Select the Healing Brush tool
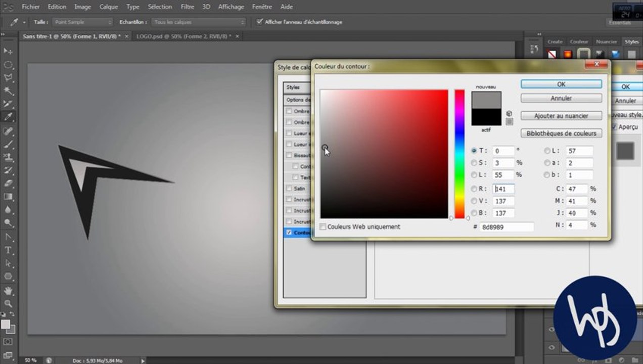The width and height of the screenshot is (643, 364). [x=9, y=131]
